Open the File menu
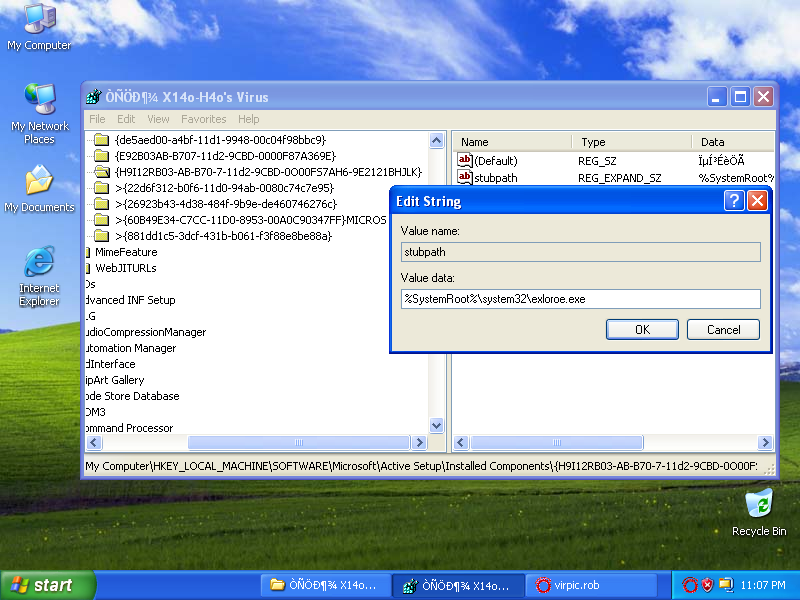The width and height of the screenshot is (800, 600). pyautogui.click(x=97, y=119)
